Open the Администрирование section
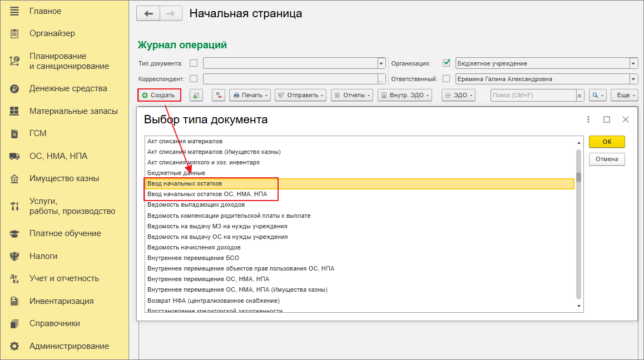Screen dimensions: 644x360 (69, 346)
